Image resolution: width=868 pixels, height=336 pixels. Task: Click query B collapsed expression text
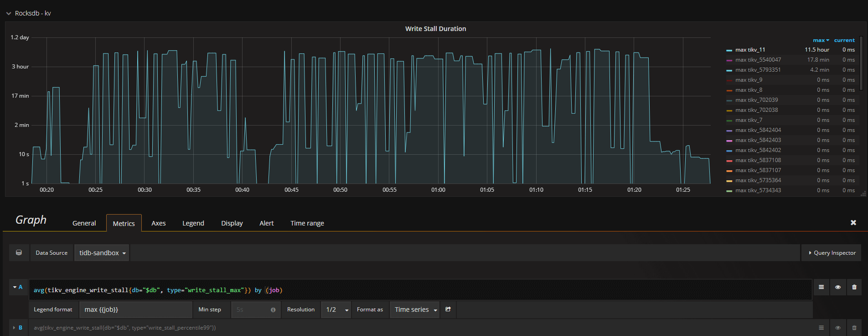pyautogui.click(x=124, y=328)
